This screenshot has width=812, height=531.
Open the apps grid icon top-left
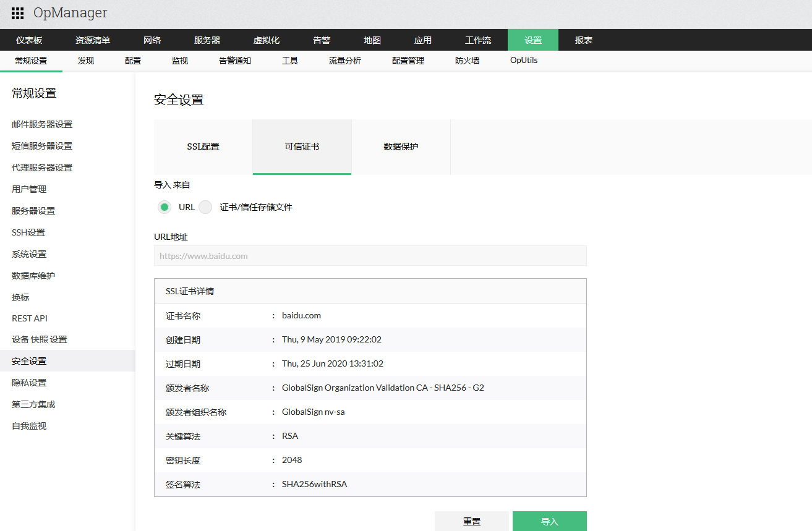[x=17, y=13]
